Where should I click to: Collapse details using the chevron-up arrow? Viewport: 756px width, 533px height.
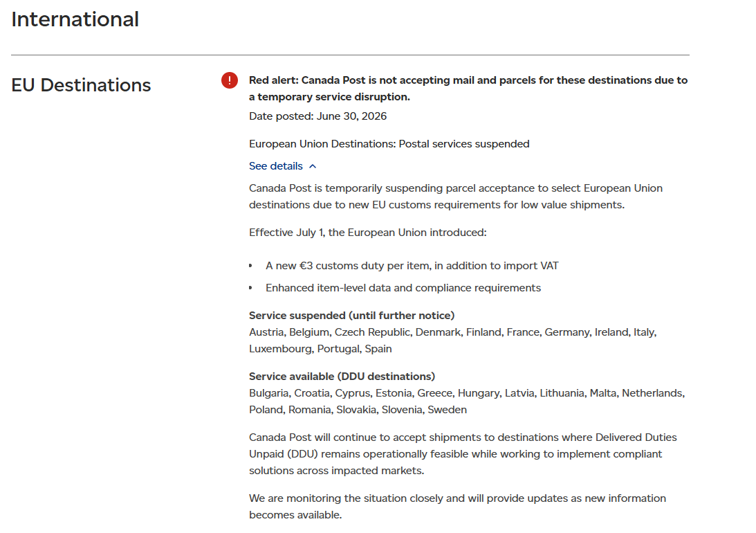click(x=313, y=166)
